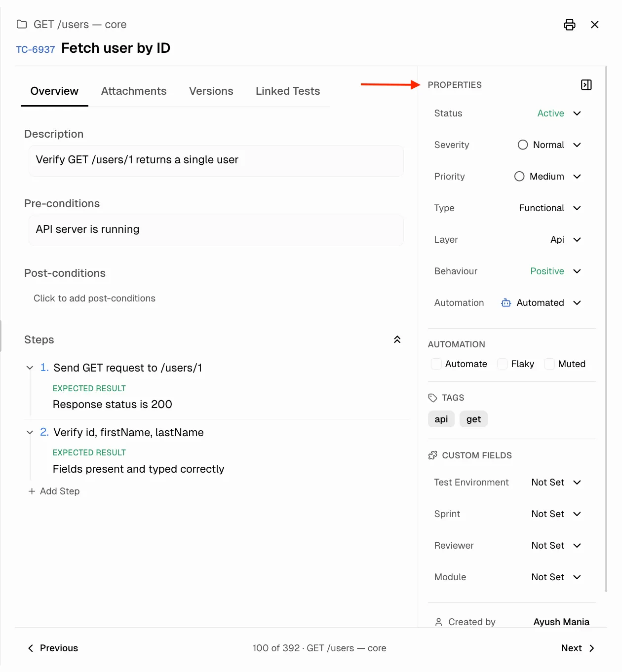Click the Tags label icon
This screenshot has height=672, width=622.
(433, 397)
